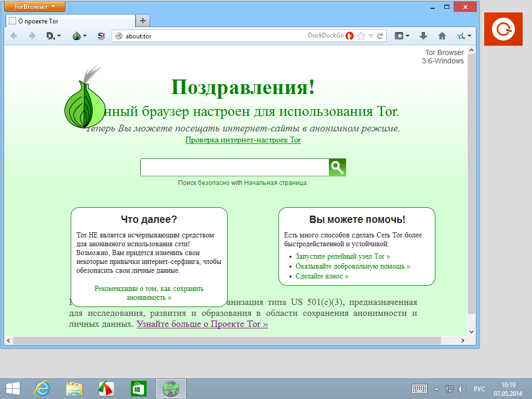This screenshot has height=399, width=532.
Task: Click the green Tor onion logo
Action: pyautogui.click(x=85, y=99)
